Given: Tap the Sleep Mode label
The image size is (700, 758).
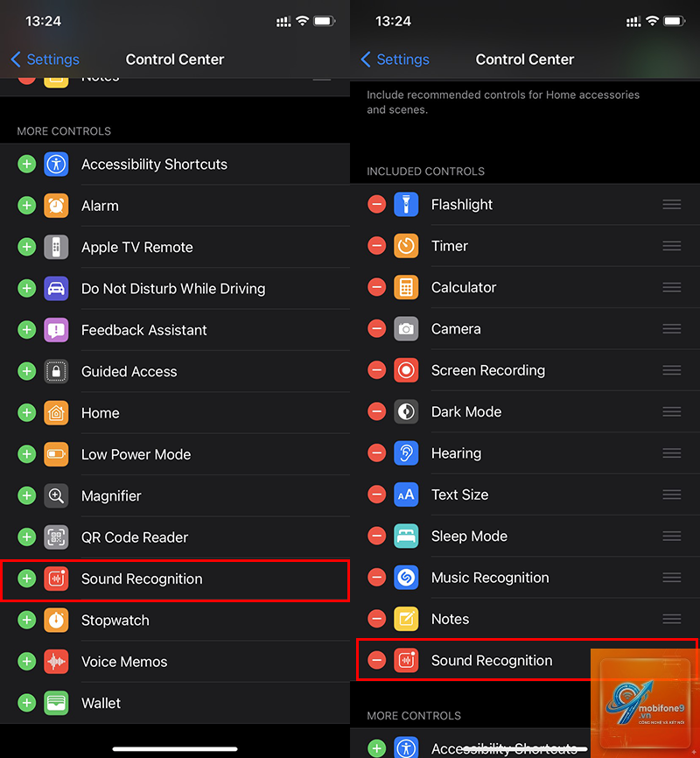Looking at the screenshot, I should [x=469, y=536].
